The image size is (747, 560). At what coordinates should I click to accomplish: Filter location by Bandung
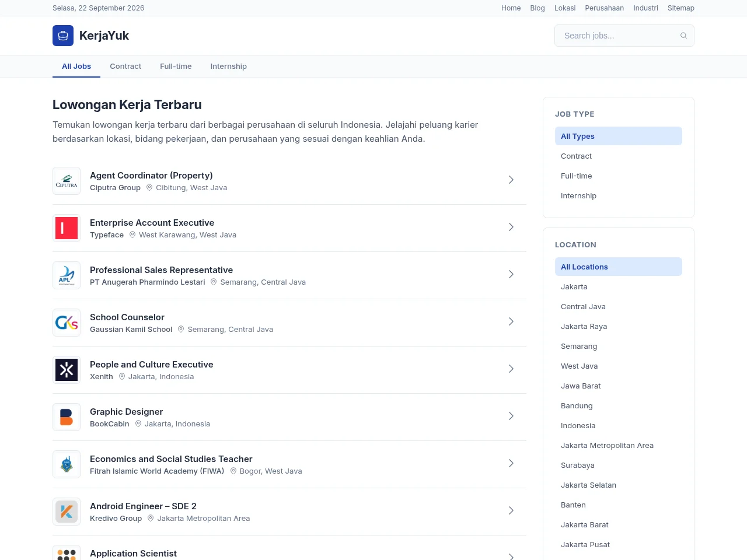[x=619, y=405]
